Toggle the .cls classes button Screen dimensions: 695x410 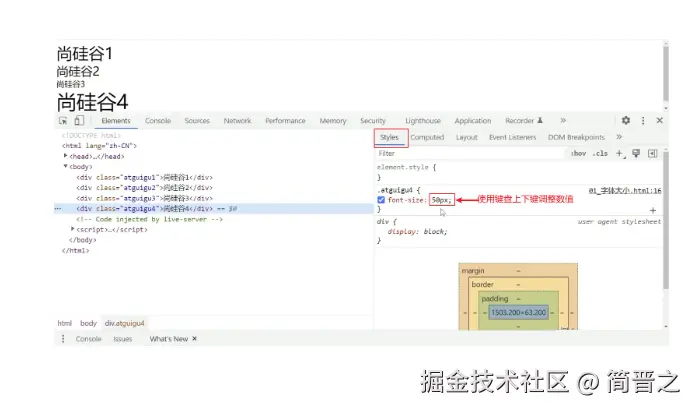(600, 153)
